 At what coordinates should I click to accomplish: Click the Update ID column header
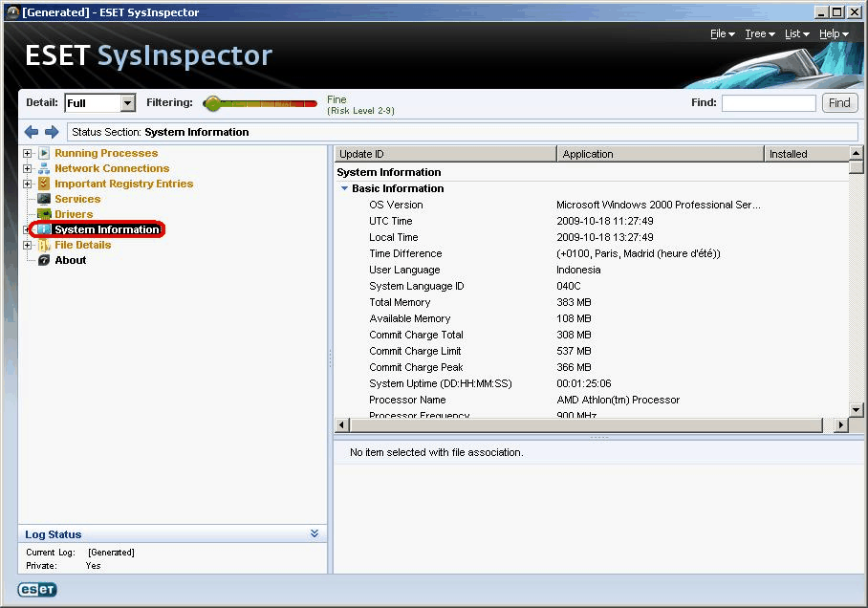(445, 154)
